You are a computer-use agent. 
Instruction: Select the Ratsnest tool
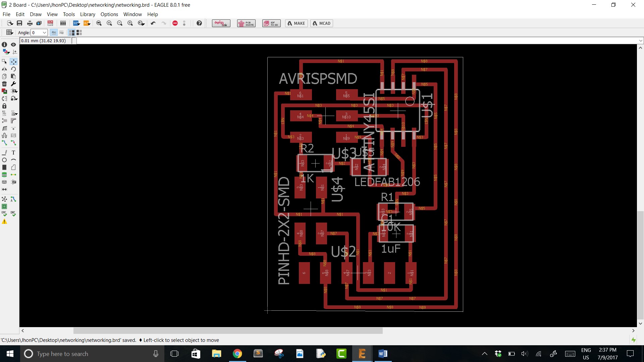coord(4,199)
